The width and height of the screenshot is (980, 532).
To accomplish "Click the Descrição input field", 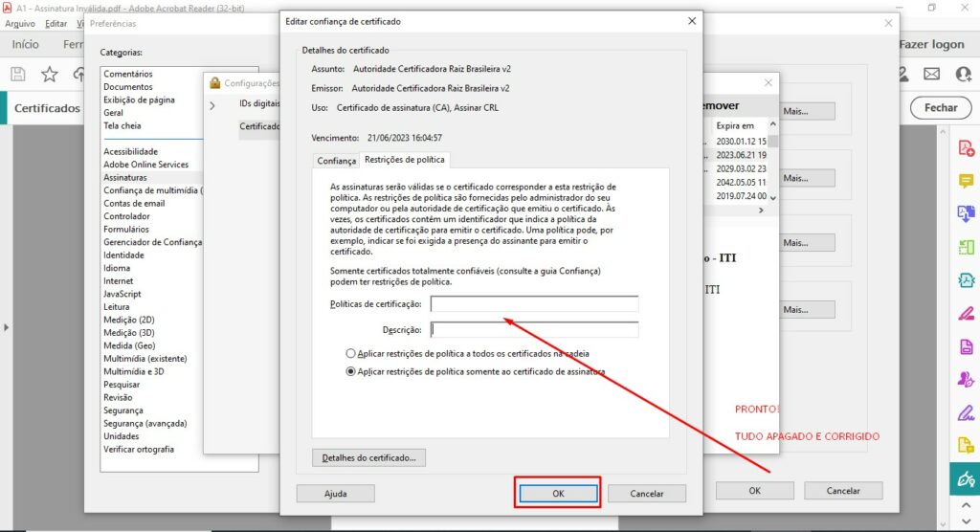I will pyautogui.click(x=534, y=329).
